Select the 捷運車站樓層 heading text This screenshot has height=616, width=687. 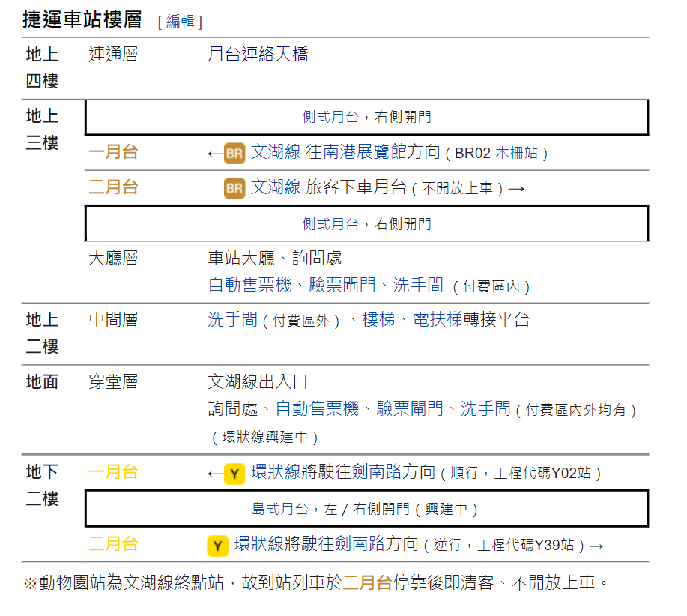click(82, 19)
